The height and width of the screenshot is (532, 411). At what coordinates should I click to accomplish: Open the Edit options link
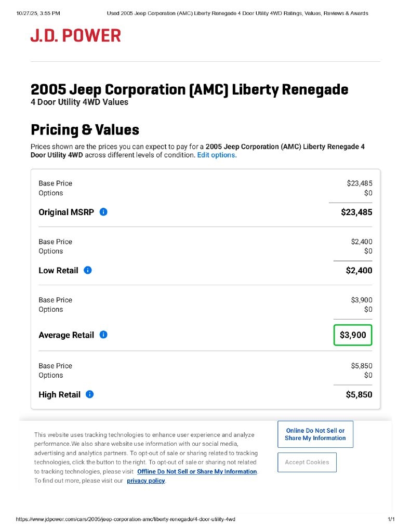216,155
